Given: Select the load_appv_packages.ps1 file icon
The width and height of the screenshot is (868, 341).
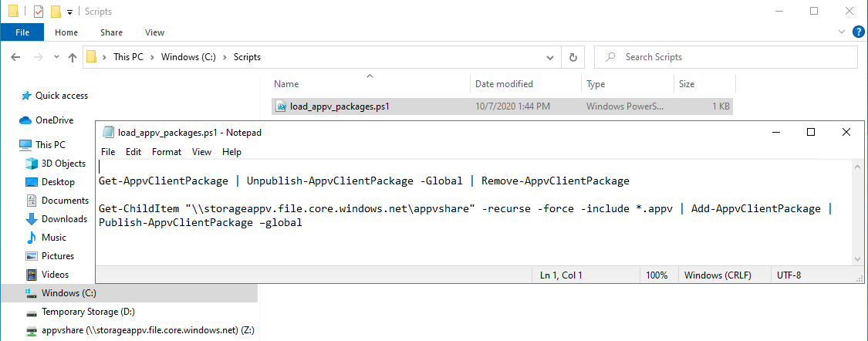Looking at the screenshot, I should (281, 106).
